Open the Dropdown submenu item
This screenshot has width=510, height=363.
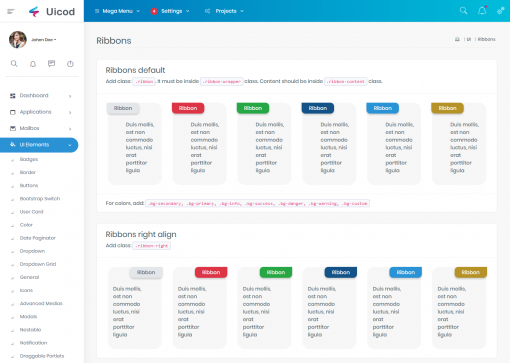[x=32, y=251]
